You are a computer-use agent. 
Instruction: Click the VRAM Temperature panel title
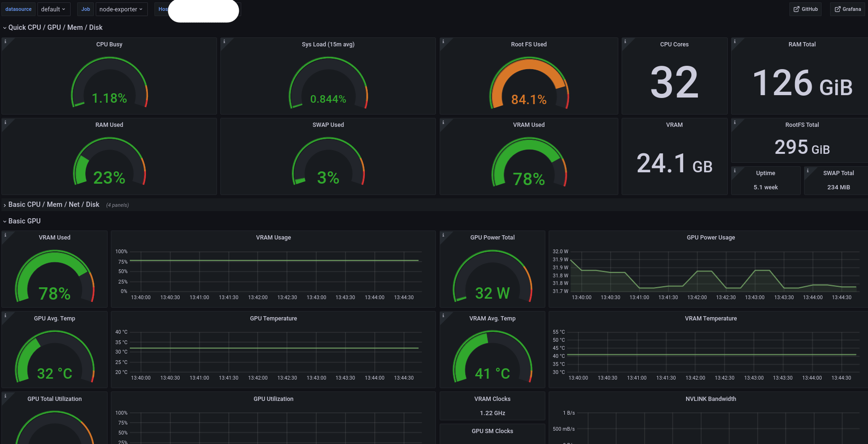(711, 319)
